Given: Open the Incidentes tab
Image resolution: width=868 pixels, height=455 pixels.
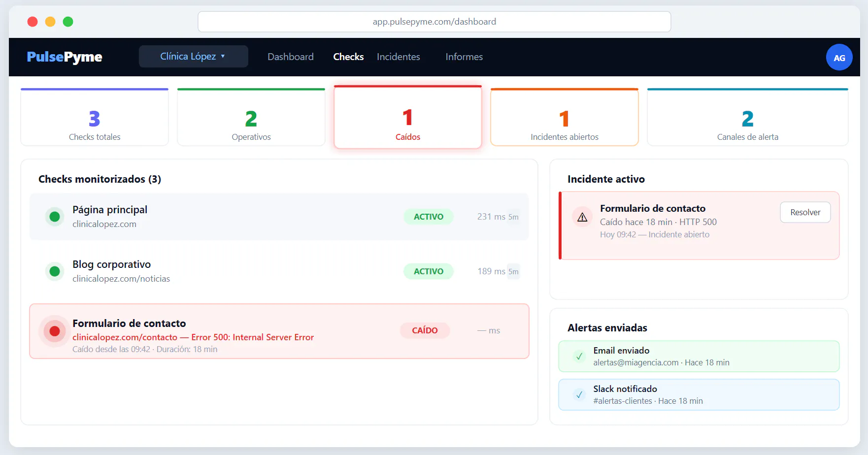Looking at the screenshot, I should [398, 57].
